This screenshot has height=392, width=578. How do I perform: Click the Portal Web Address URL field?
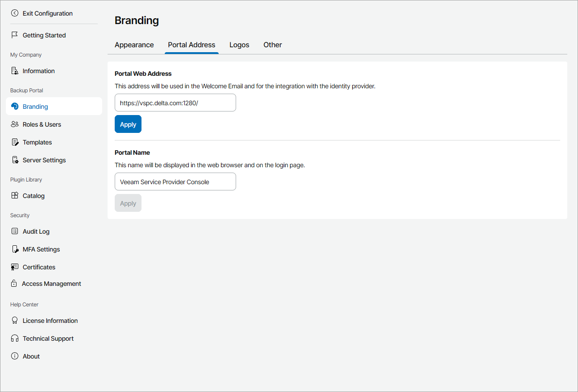click(175, 103)
